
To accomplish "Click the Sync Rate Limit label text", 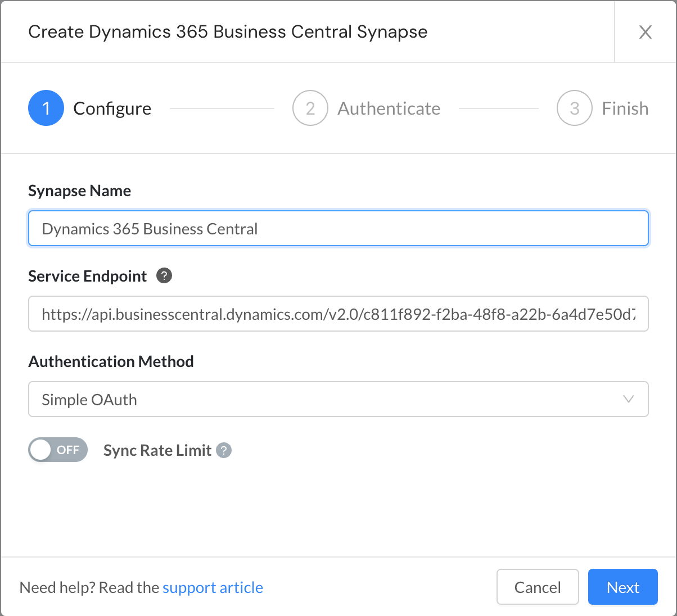I will tap(157, 450).
